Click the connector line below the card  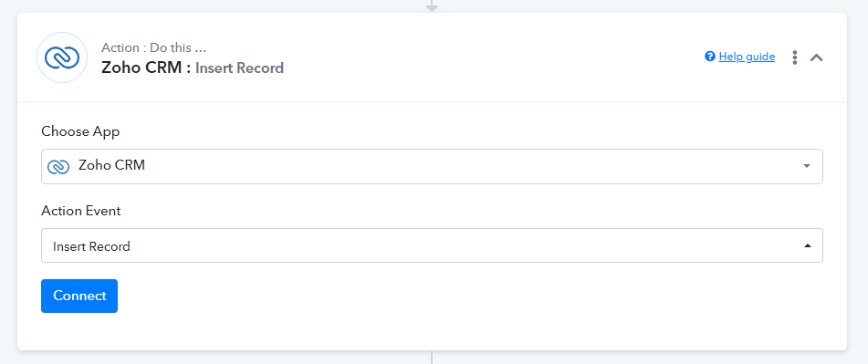click(x=432, y=358)
